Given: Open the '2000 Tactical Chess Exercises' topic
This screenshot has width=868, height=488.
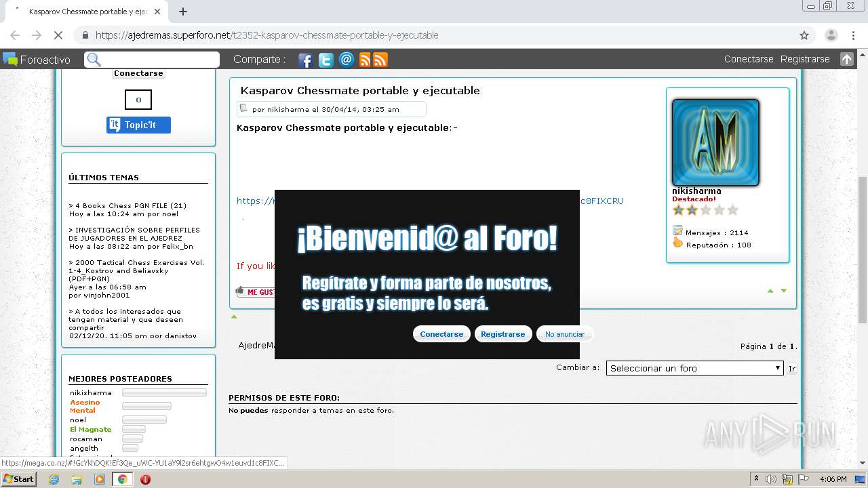Looking at the screenshot, I should [136, 270].
